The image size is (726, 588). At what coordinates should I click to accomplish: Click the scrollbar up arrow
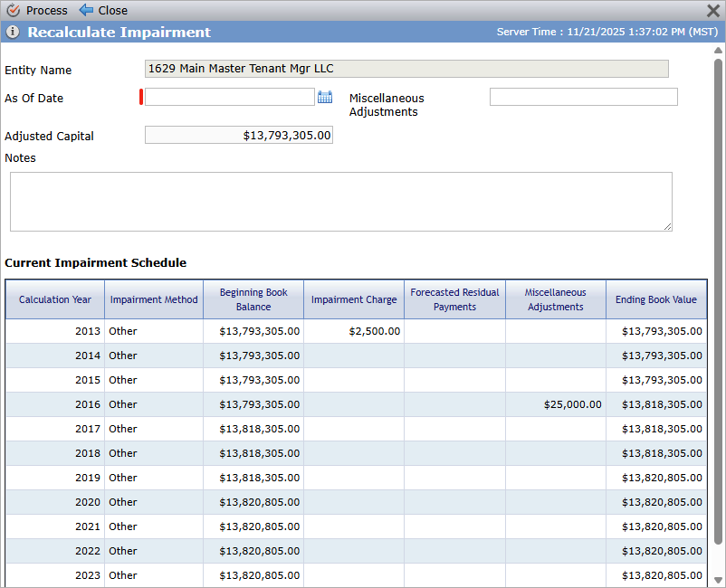click(718, 50)
